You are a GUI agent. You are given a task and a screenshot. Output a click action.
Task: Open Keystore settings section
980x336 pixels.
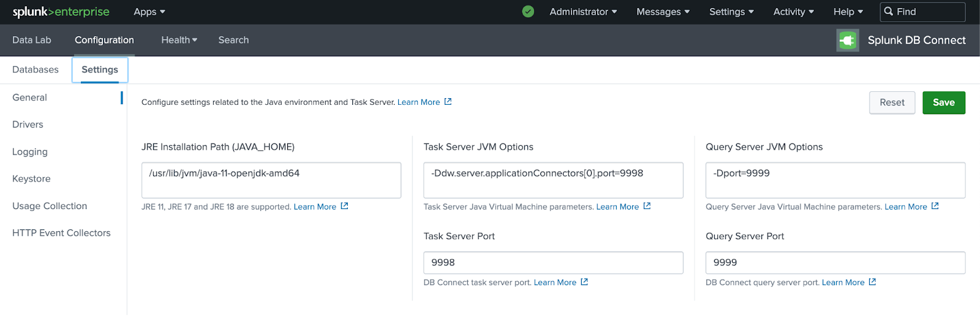31,179
